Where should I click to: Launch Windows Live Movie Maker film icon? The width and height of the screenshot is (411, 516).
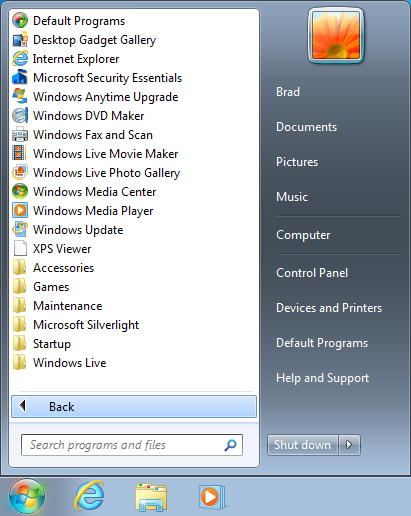point(20,154)
